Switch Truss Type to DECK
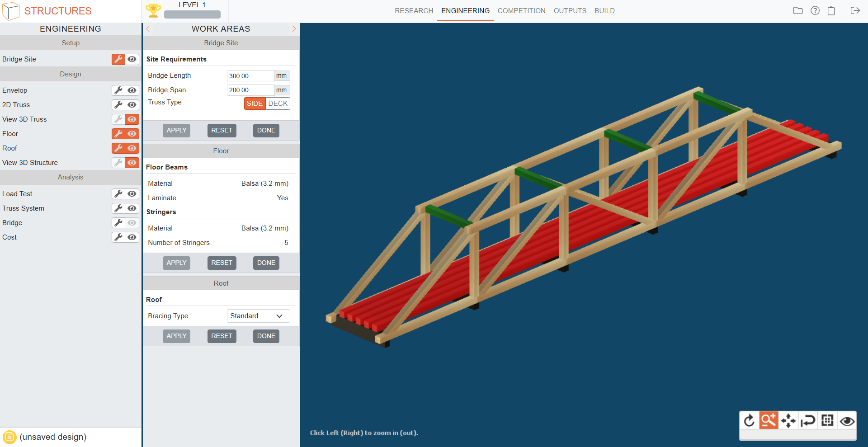Viewport: 868px width, 447px height. tap(278, 104)
